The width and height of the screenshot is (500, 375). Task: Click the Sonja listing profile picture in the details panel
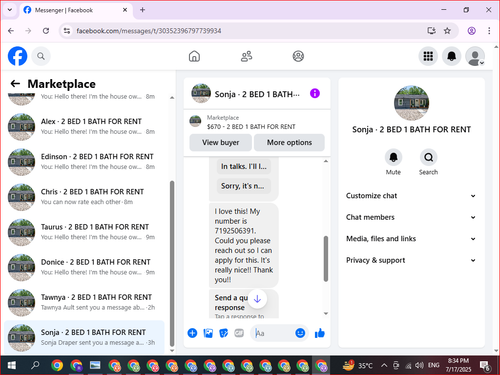pos(411,103)
